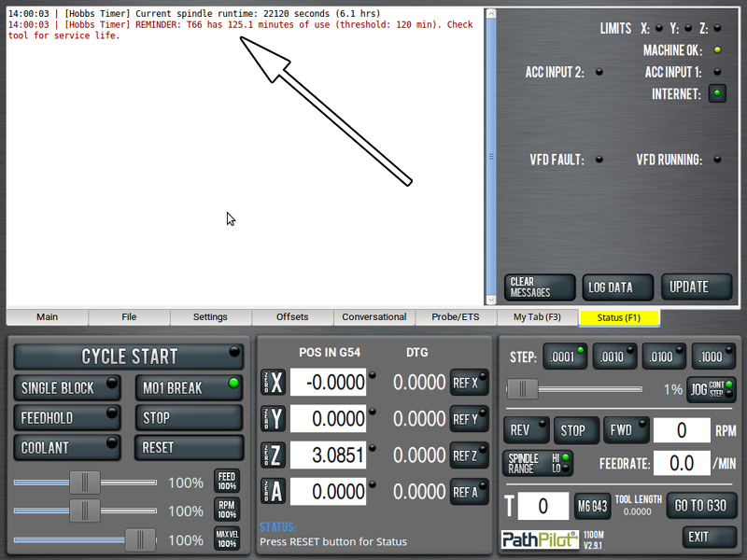Zero the Y axis position
The image size is (747, 560).
[x=273, y=419]
